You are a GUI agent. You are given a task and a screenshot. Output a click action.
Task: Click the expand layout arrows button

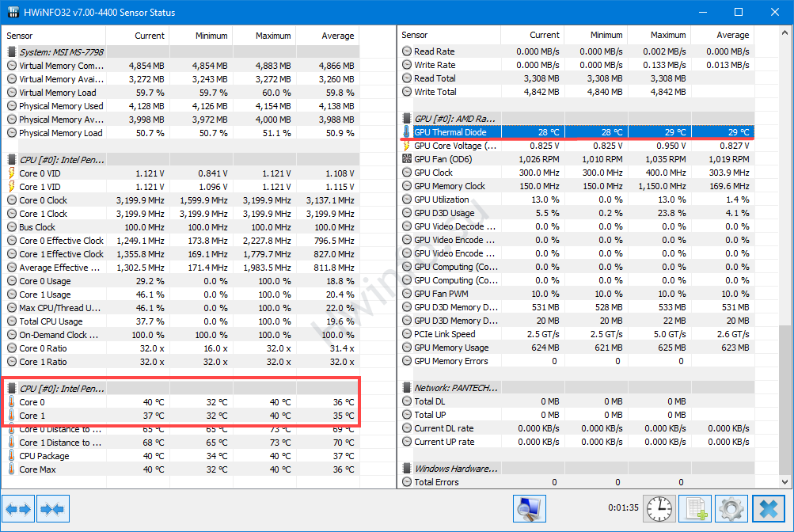point(18,509)
